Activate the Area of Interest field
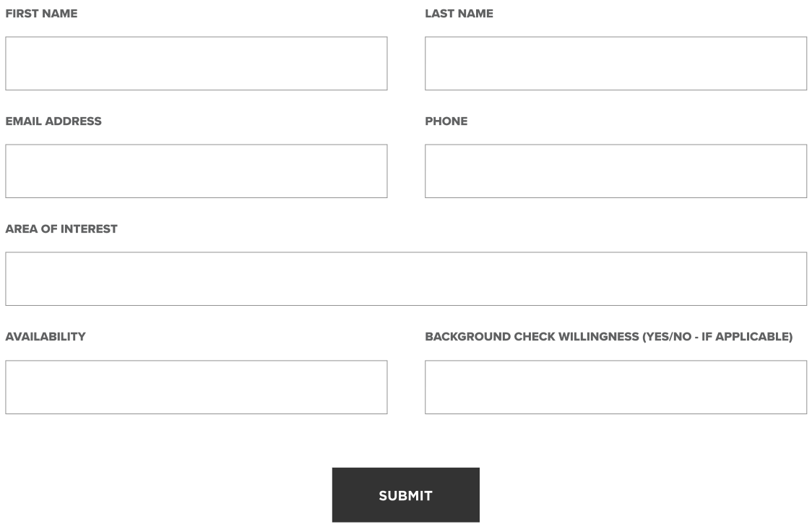The width and height of the screenshot is (812, 527). [x=406, y=279]
